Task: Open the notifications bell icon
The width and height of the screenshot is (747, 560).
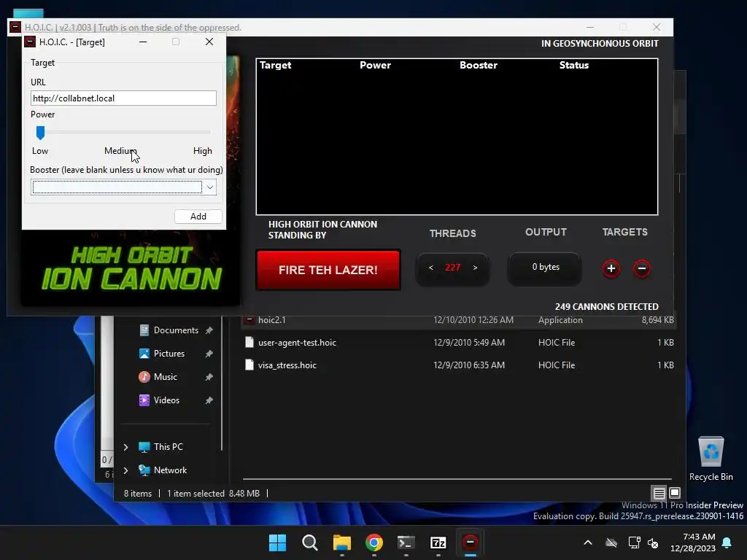Action: (727, 542)
